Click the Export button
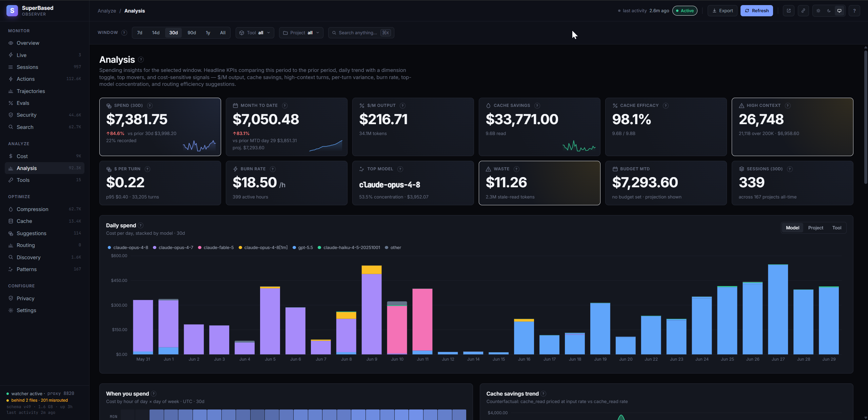This screenshot has height=420, width=868. 723,11
